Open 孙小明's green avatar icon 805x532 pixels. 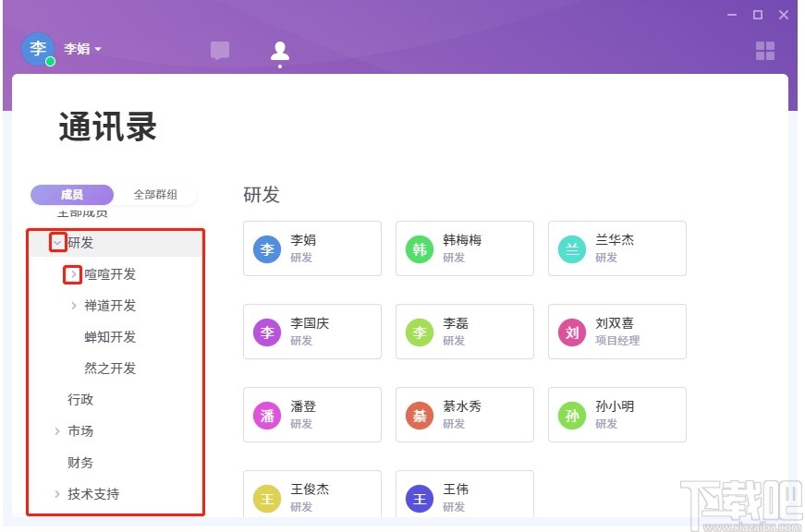coord(571,415)
